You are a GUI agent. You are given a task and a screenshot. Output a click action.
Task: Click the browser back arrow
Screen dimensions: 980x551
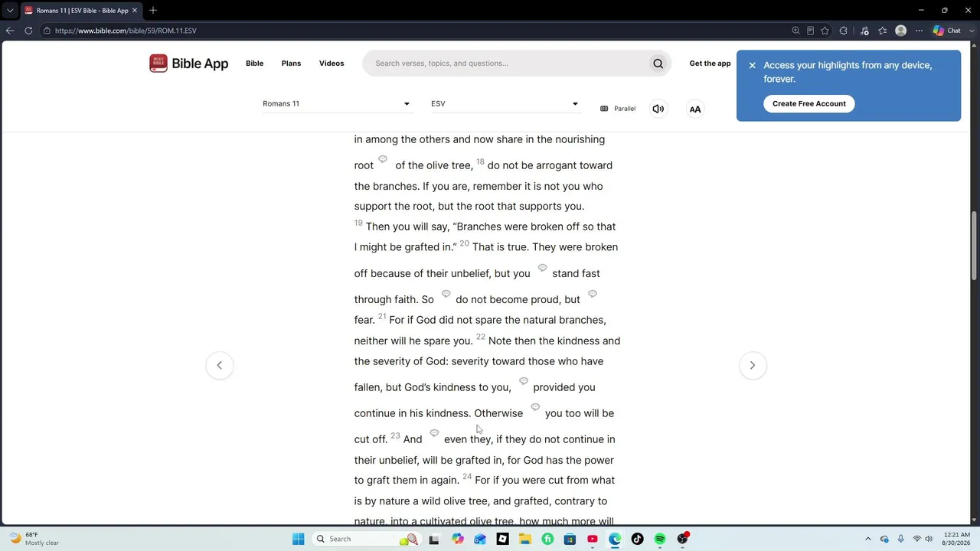[x=10, y=31]
